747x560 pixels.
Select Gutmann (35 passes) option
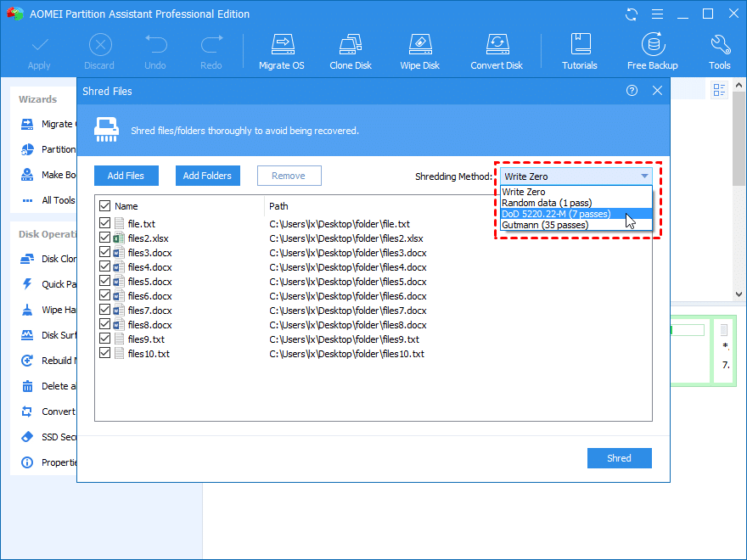(576, 225)
